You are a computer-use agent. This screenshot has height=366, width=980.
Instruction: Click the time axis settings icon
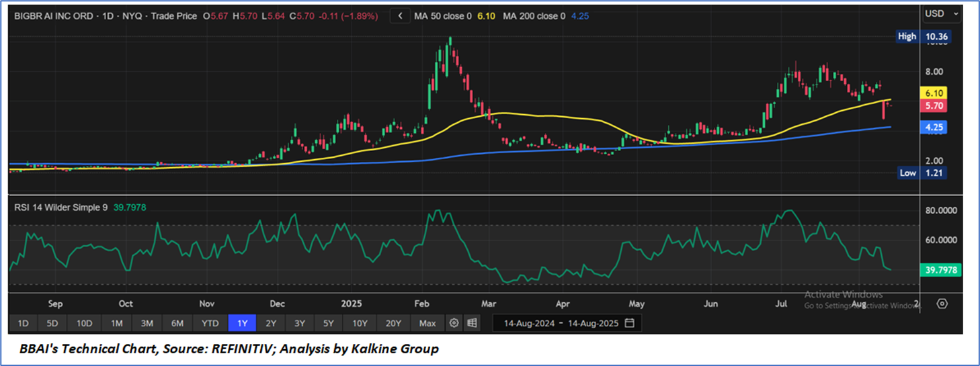(x=942, y=304)
